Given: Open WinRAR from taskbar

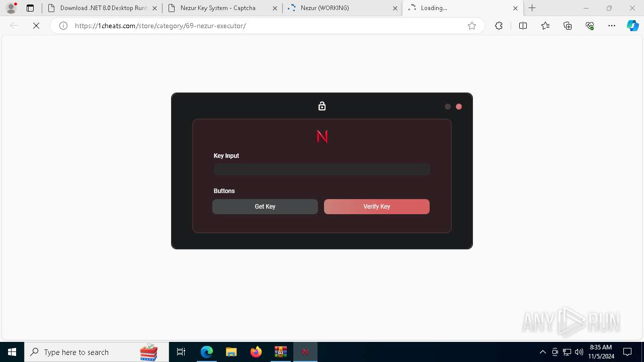Looking at the screenshot, I should point(280,352).
